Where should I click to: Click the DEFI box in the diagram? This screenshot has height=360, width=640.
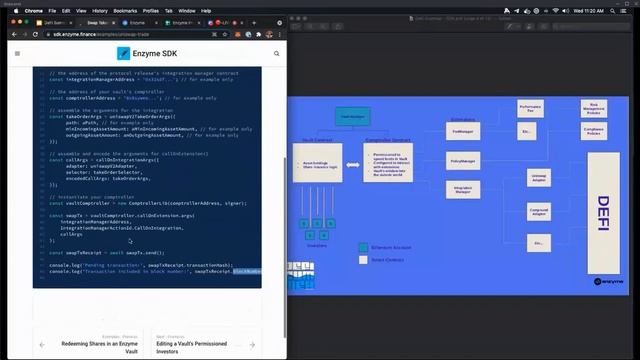tap(603, 213)
